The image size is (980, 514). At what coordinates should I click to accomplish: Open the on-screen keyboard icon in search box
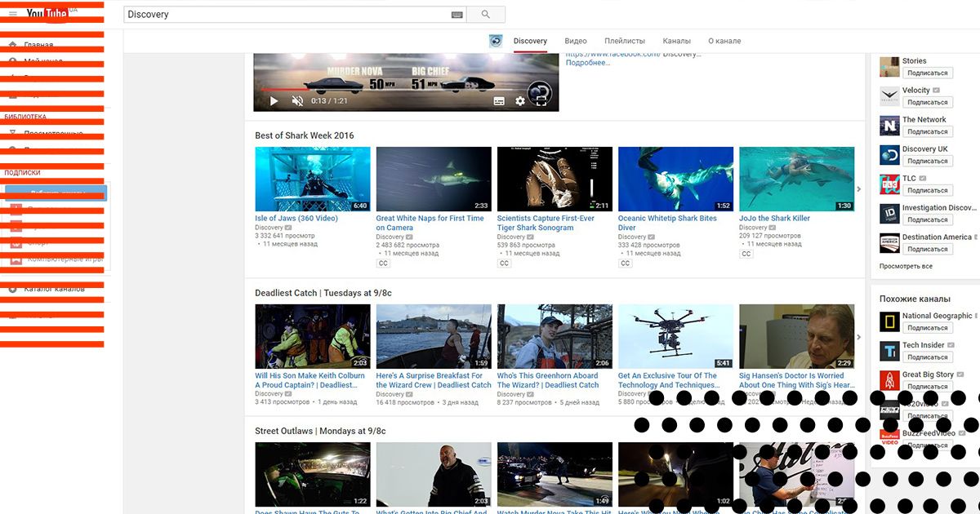[x=457, y=15]
